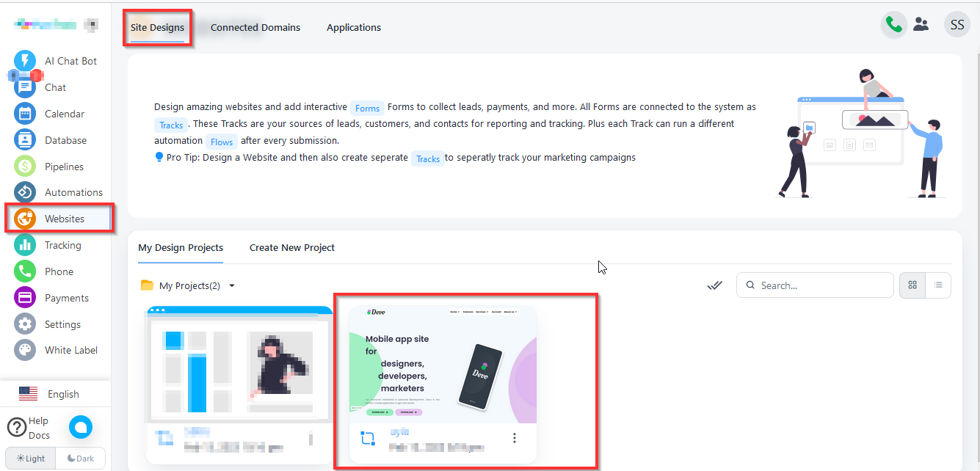Open the Help Docs link
980x471 pixels.
click(29, 428)
